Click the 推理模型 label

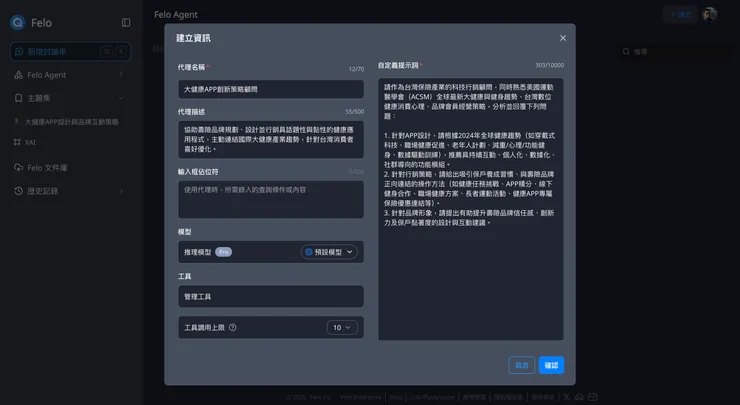point(198,252)
